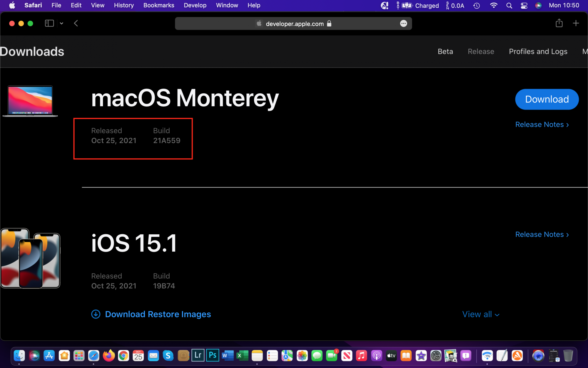This screenshot has height=368, width=588.
Task: Open Spotlight search magnifier icon
Action: 509,6
